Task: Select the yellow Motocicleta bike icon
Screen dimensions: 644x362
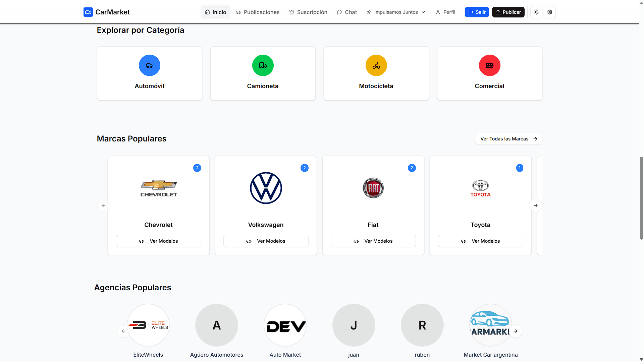Action: tap(376, 65)
